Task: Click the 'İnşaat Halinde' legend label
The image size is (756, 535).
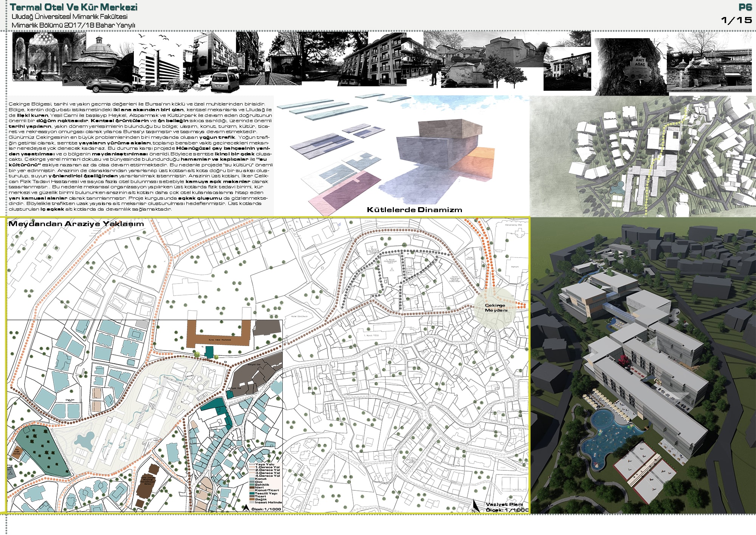Action: click(268, 502)
